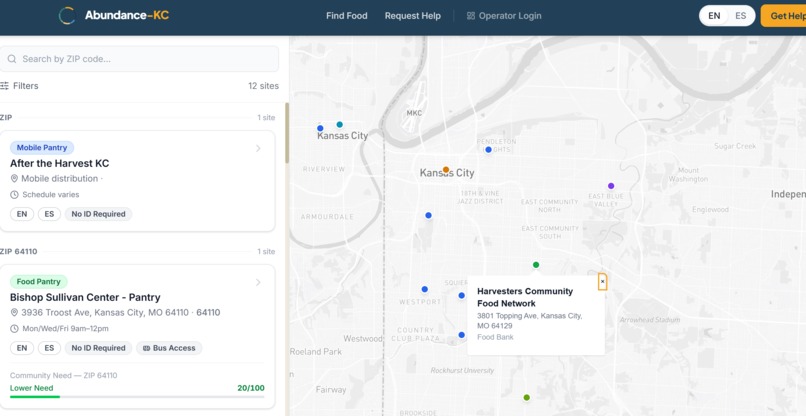
Task: Select the orange marker at downtown Kansas City
Action: (x=446, y=169)
